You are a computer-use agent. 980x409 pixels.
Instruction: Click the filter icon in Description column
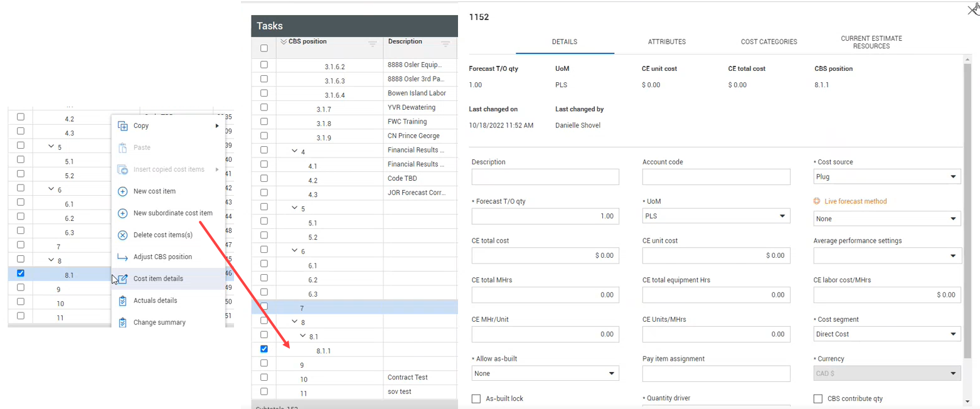pyautogui.click(x=445, y=44)
